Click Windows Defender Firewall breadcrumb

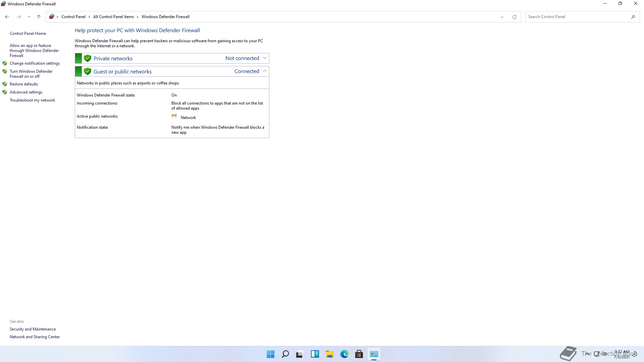point(165,17)
